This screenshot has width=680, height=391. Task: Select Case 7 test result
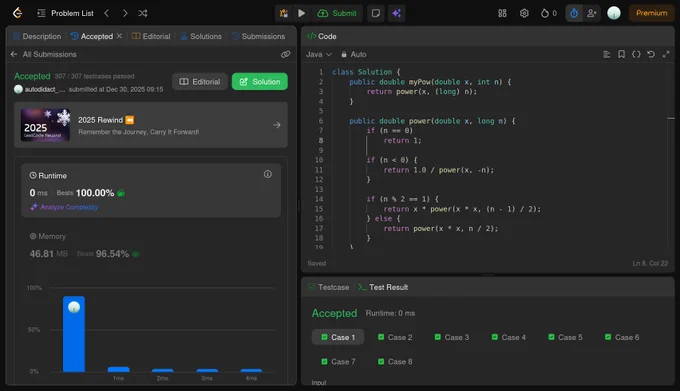(338, 362)
